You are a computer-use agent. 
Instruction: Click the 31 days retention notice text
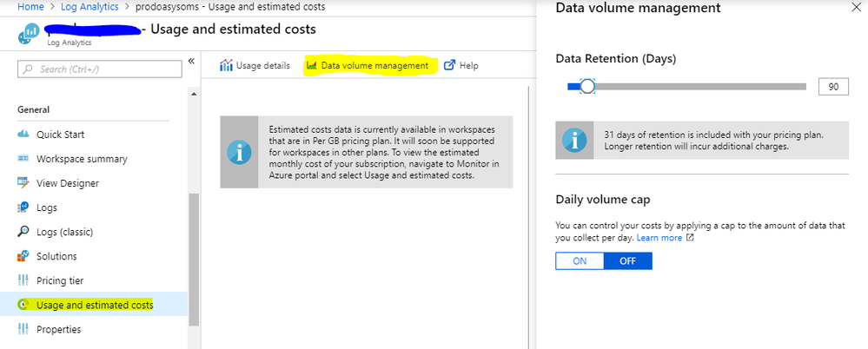pyautogui.click(x=714, y=141)
